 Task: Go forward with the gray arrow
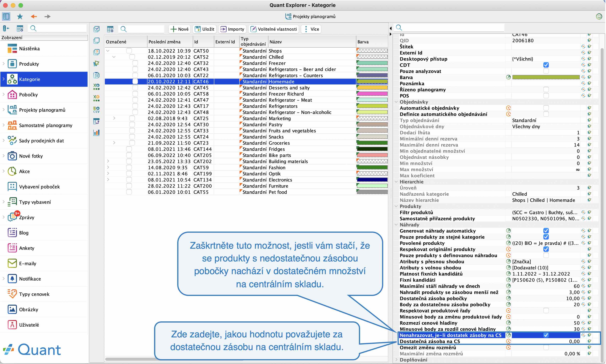(x=47, y=16)
